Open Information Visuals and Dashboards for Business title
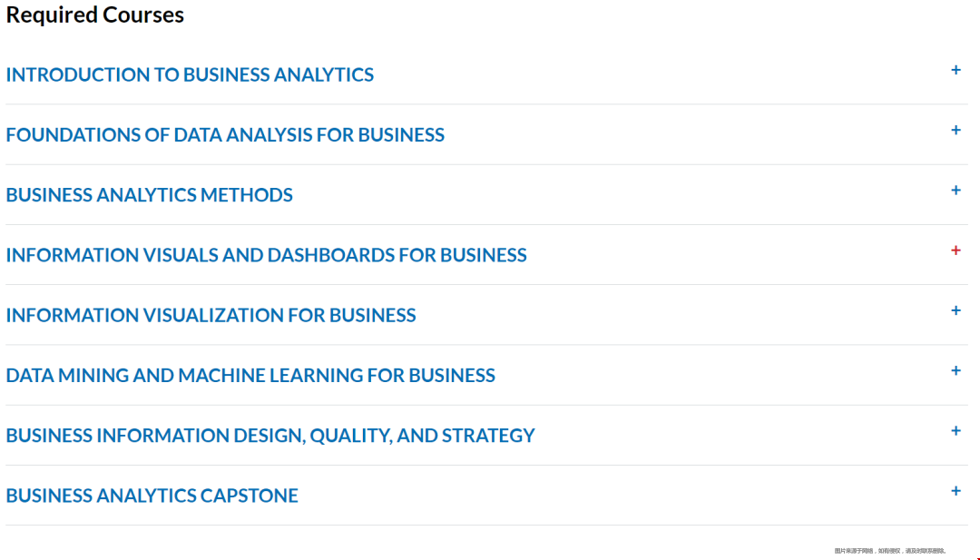Image resolution: width=980 pixels, height=560 pixels. 266,255
